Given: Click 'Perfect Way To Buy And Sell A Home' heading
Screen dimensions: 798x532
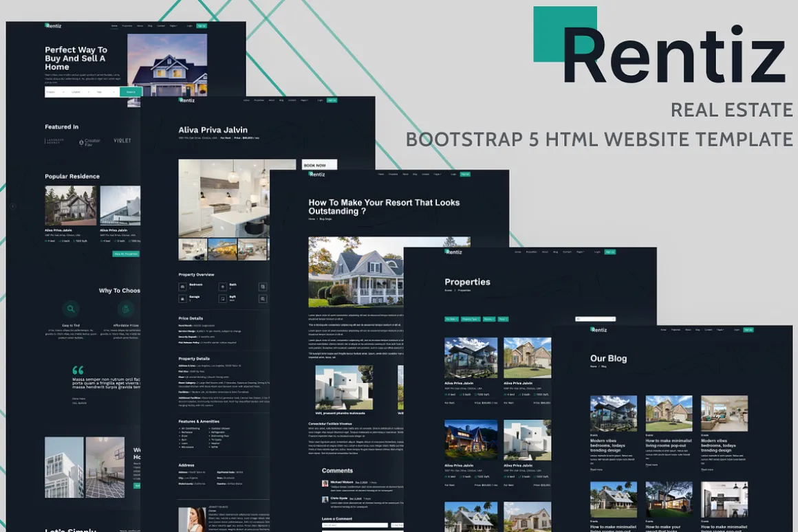Looking at the screenshot, I should pos(76,58).
